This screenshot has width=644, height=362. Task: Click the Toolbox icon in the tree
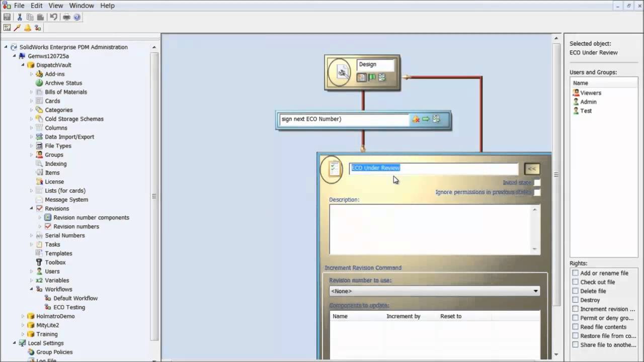pyautogui.click(x=40, y=262)
